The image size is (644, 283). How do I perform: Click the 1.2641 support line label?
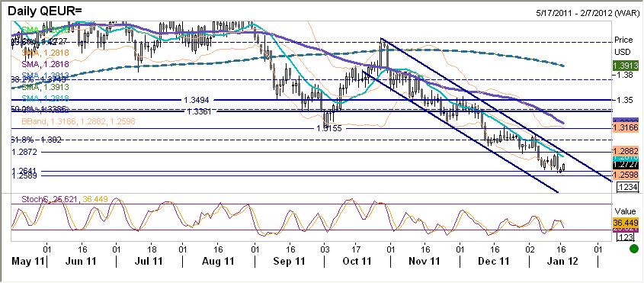(x=25, y=170)
